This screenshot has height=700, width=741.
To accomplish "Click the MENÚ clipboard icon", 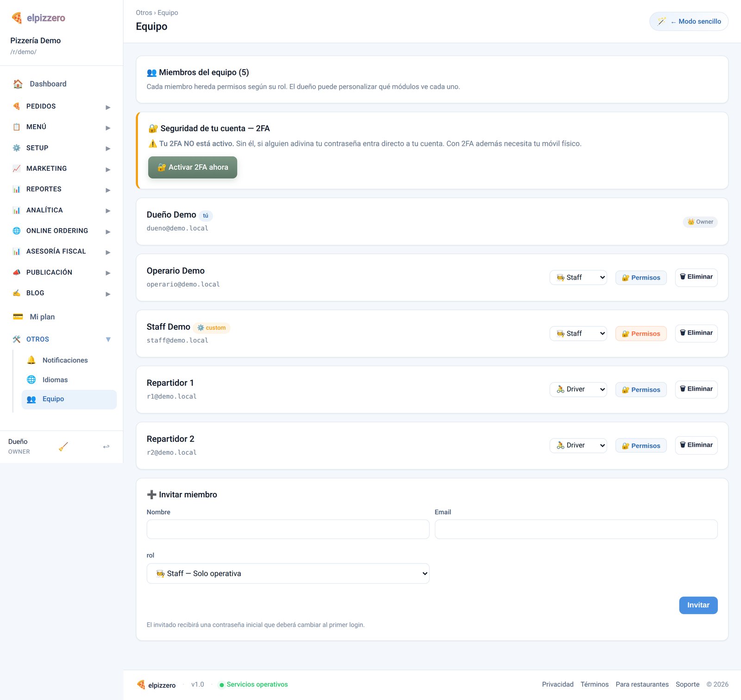I will point(17,127).
